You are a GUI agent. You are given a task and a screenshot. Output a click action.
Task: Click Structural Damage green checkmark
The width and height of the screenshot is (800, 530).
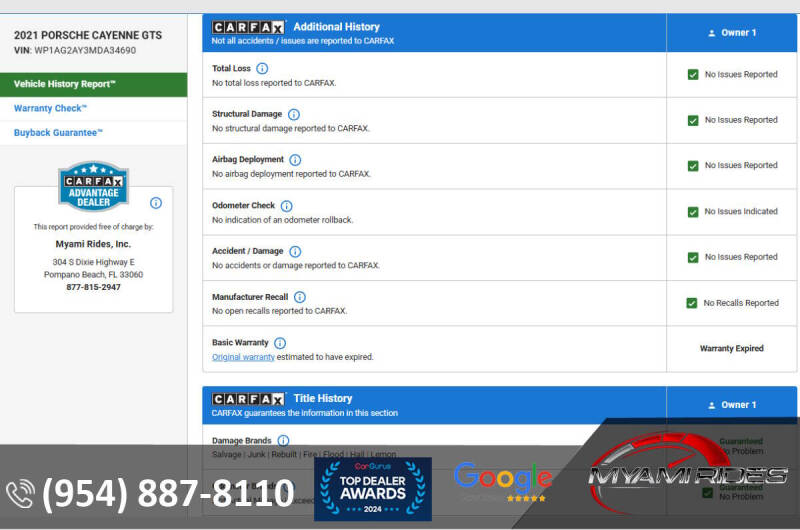(692, 120)
